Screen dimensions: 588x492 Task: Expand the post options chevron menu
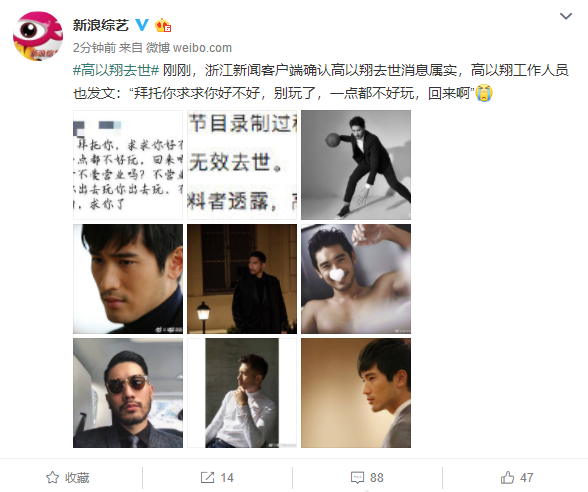566,16
